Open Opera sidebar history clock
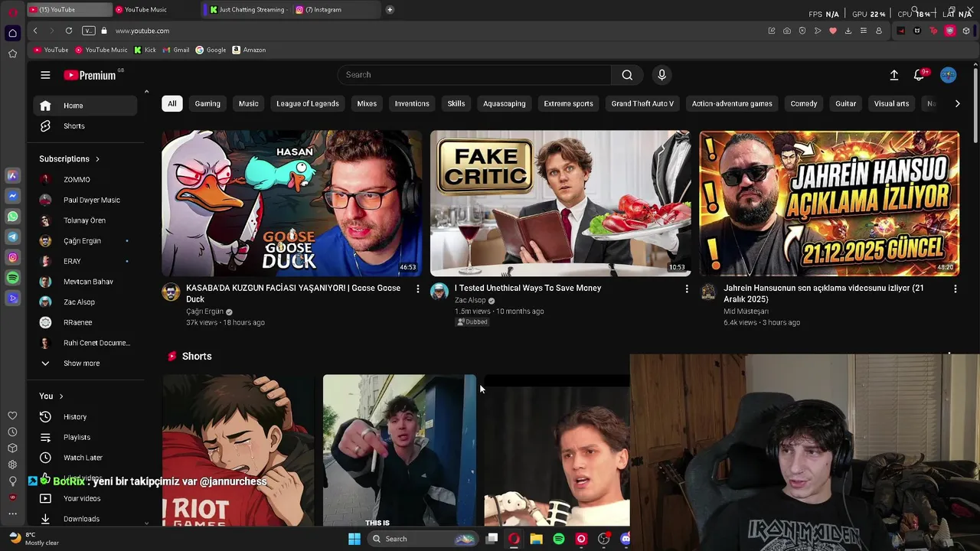 pyautogui.click(x=12, y=432)
